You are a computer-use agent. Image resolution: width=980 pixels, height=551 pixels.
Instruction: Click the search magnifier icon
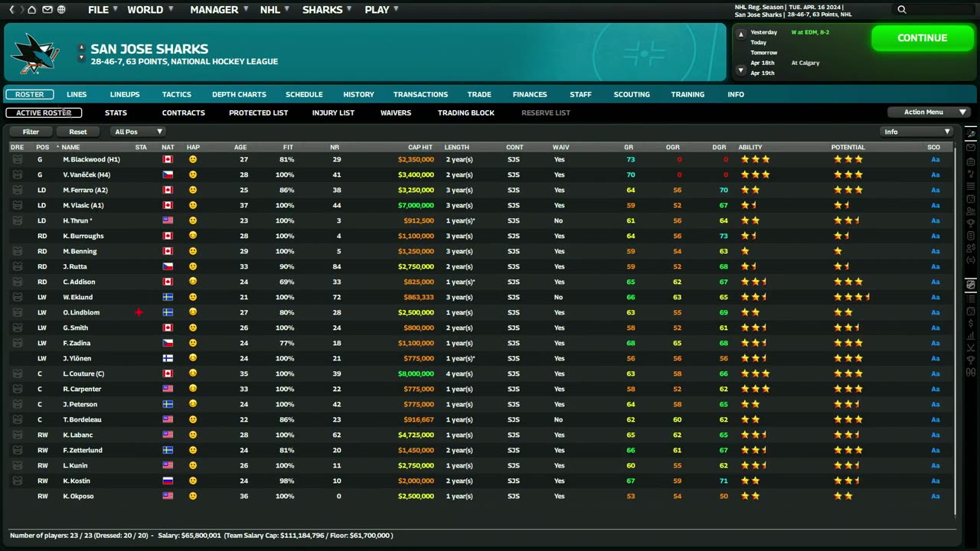coord(902,10)
